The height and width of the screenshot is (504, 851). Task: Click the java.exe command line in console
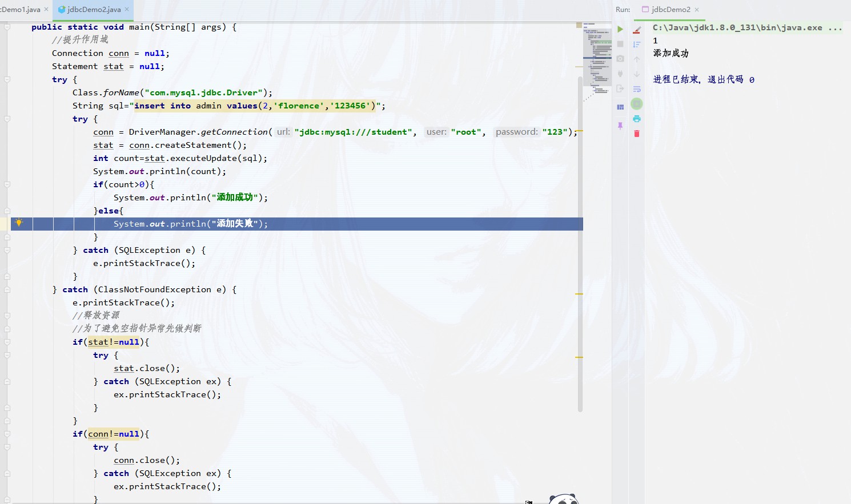pos(737,27)
